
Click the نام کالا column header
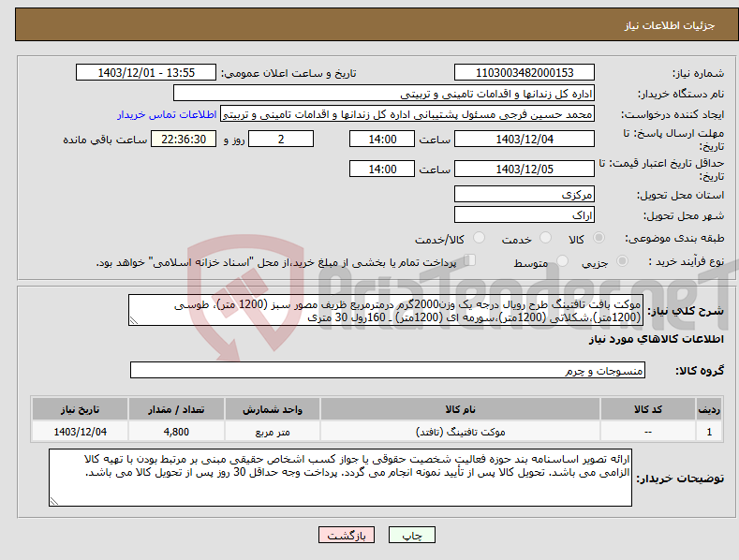(460, 409)
